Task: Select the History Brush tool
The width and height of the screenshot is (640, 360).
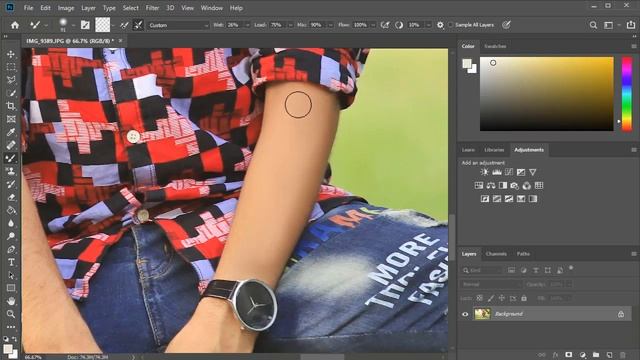Action: click(11, 184)
